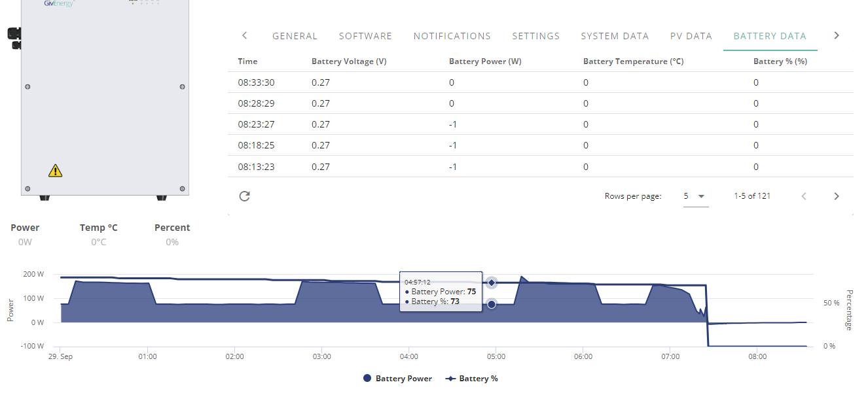Switch to the PV DATA tab
The width and height of the screenshot is (868, 395).
(x=691, y=36)
